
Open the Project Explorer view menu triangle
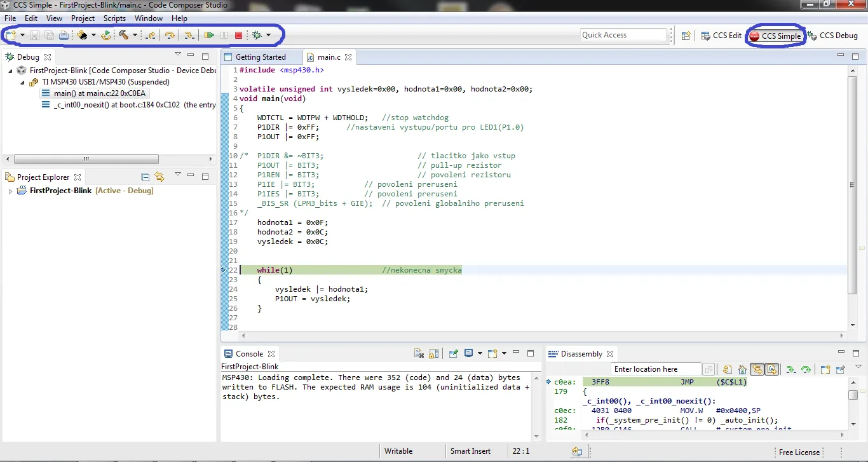[x=178, y=175]
